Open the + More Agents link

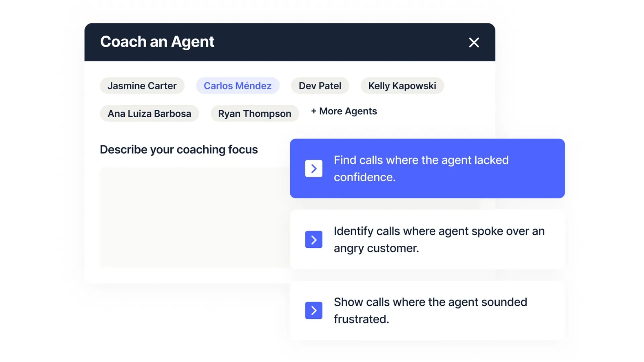(344, 111)
